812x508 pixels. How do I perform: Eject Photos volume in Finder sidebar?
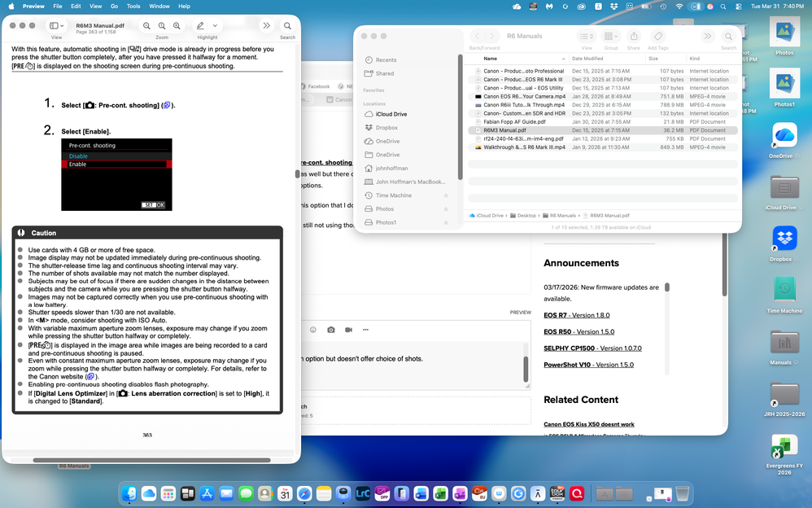coord(446,209)
